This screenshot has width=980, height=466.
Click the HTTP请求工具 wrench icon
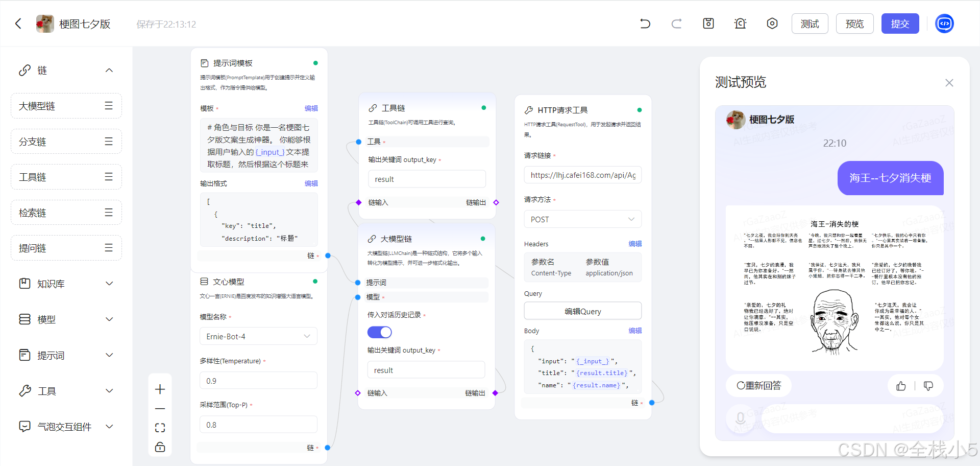(529, 110)
